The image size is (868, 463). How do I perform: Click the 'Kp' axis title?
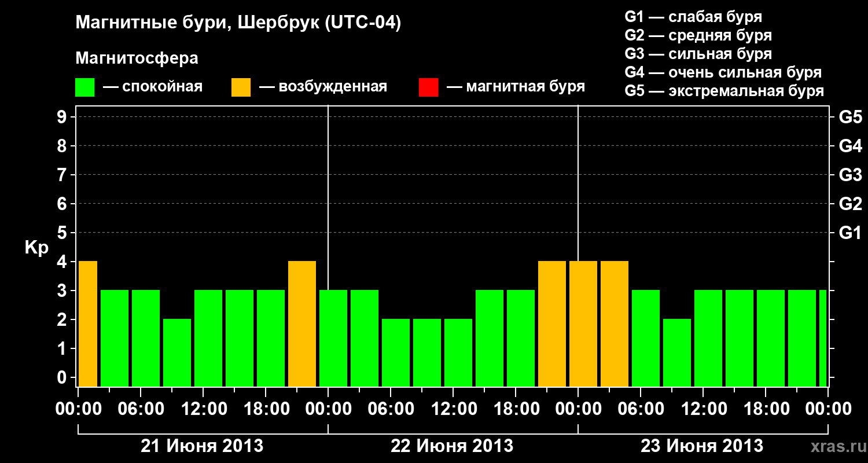36,248
